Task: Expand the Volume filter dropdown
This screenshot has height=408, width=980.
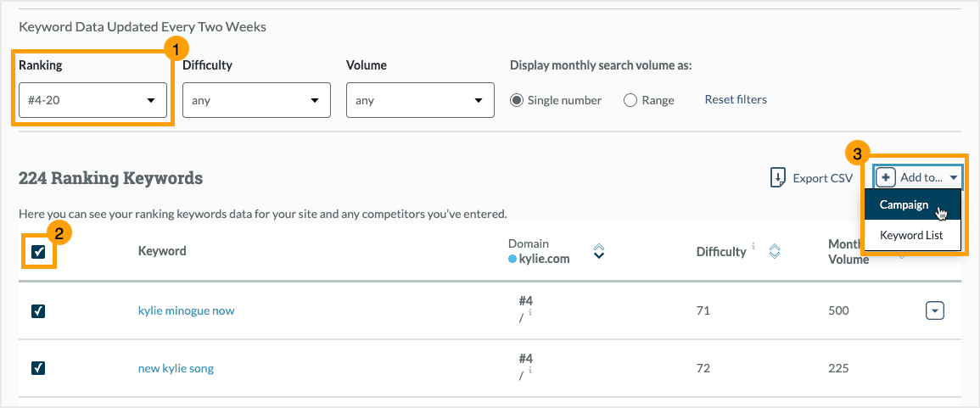Action: coord(420,100)
